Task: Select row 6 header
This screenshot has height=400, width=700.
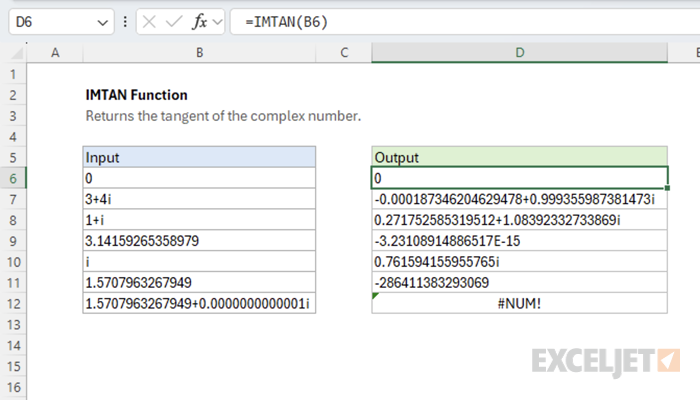Action: (13, 178)
